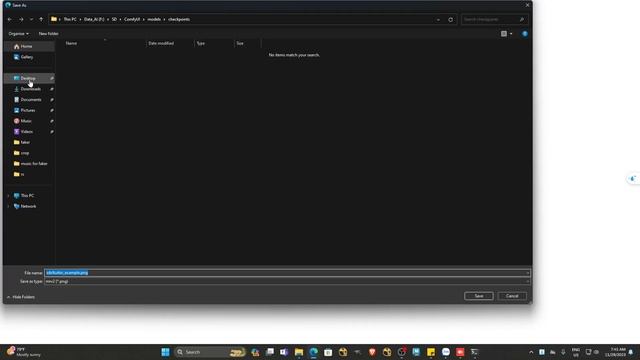
Task: Show hidden system tray icons
Action: click(x=531, y=352)
